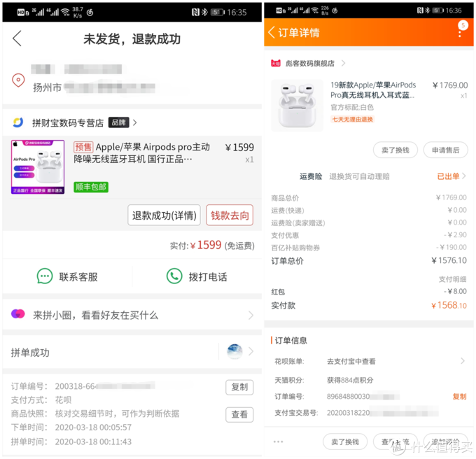Screen dimensions: 476x459
Task: Open 支付明细 payment details
Action: [x=452, y=279]
